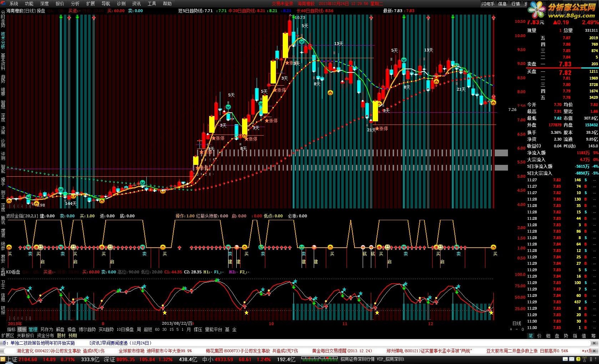Image resolution: width=599 pixels, height=364 pixels.
Task: Click the status bar icon beside 上证
Action: pyautogui.click(x=4, y=359)
